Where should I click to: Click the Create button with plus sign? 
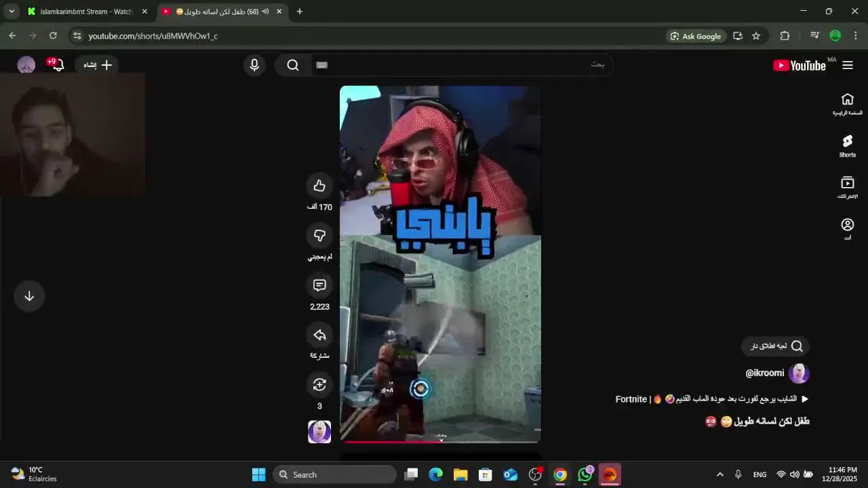click(x=97, y=65)
